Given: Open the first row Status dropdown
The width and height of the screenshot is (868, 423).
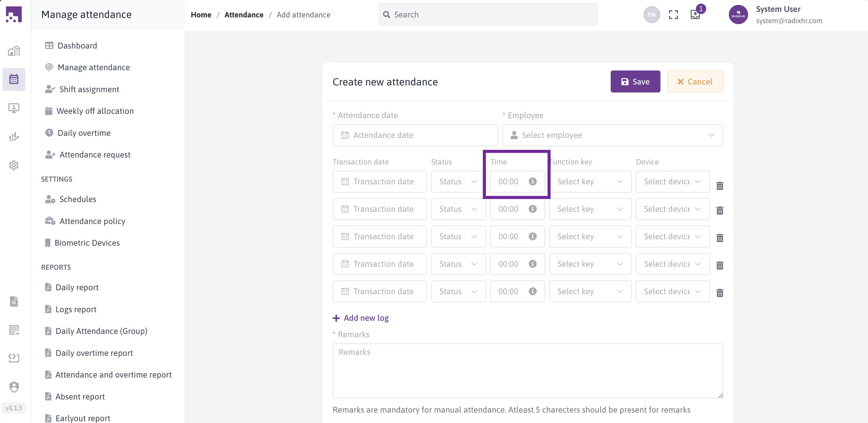Looking at the screenshot, I should click(x=458, y=182).
